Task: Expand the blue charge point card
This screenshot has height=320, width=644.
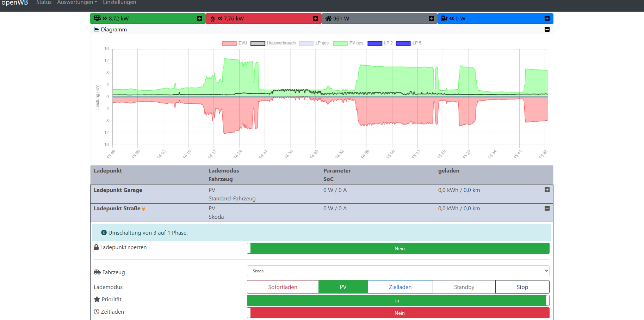Action: pyautogui.click(x=547, y=18)
